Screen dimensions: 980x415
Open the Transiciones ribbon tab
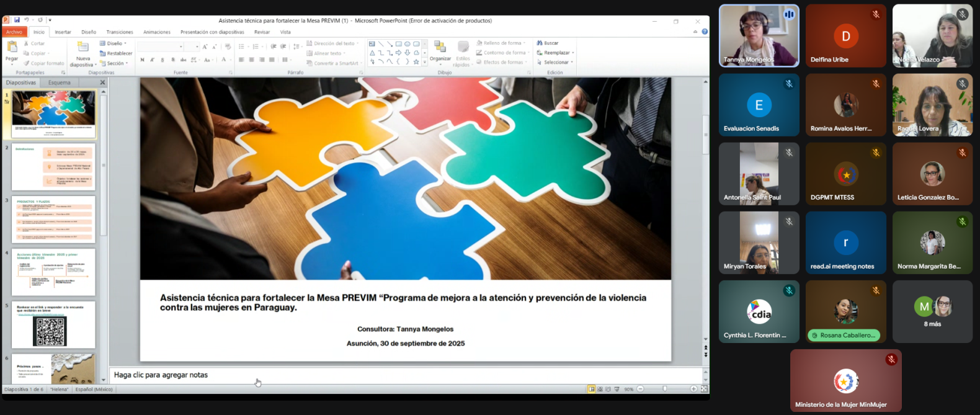120,32
